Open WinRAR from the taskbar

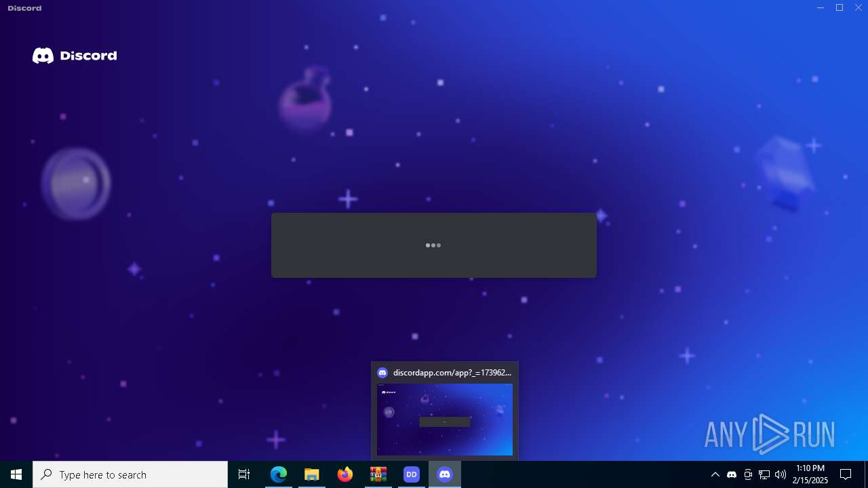point(378,474)
